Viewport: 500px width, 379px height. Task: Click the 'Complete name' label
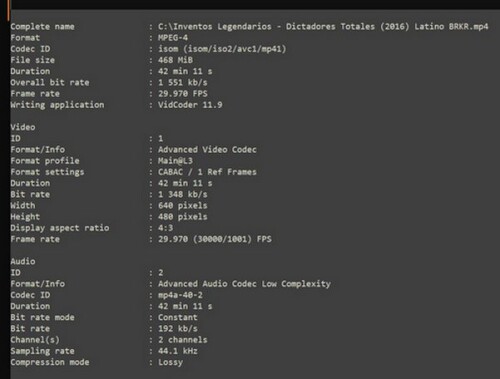[x=42, y=26]
